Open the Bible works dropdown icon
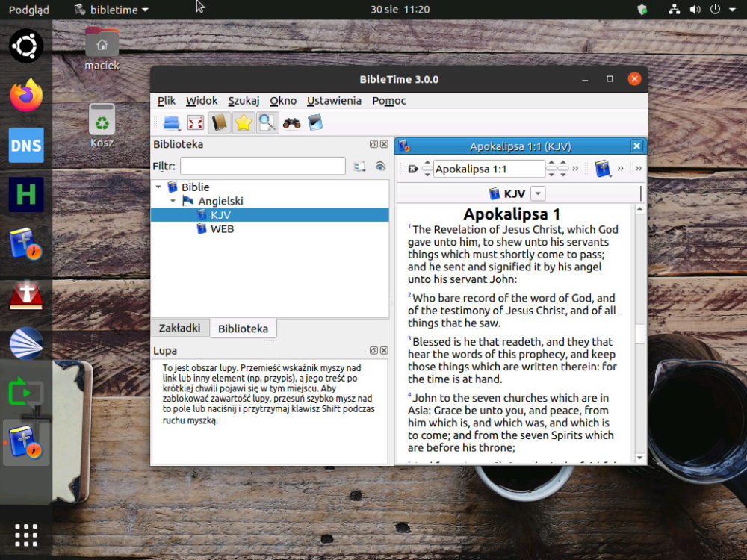This screenshot has height=560, width=747. (603, 169)
